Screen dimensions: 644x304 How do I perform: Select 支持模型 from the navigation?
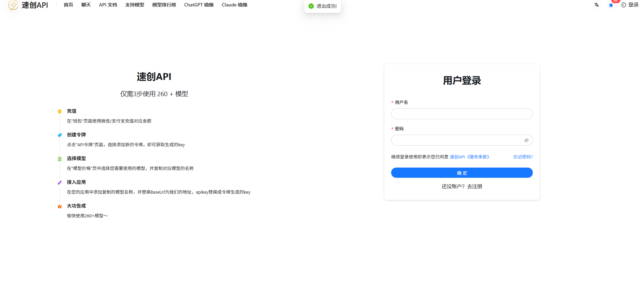[135, 5]
